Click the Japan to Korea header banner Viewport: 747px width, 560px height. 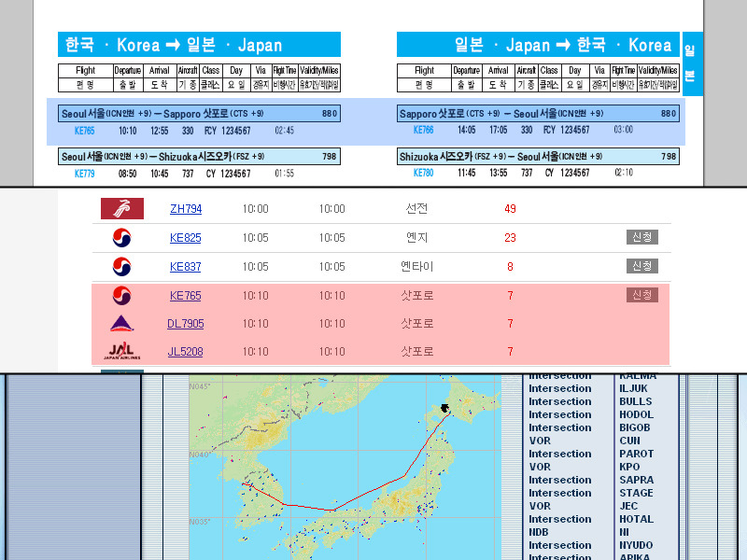pos(538,44)
